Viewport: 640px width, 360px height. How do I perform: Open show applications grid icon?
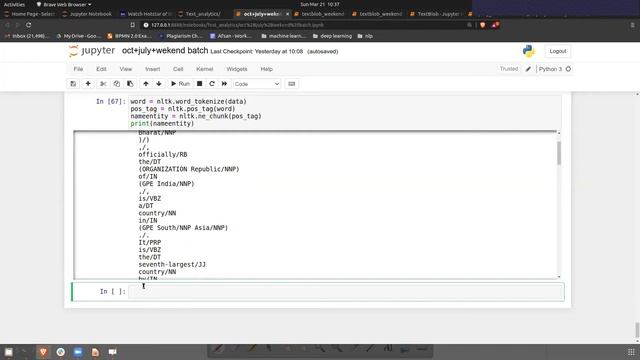[631, 352]
